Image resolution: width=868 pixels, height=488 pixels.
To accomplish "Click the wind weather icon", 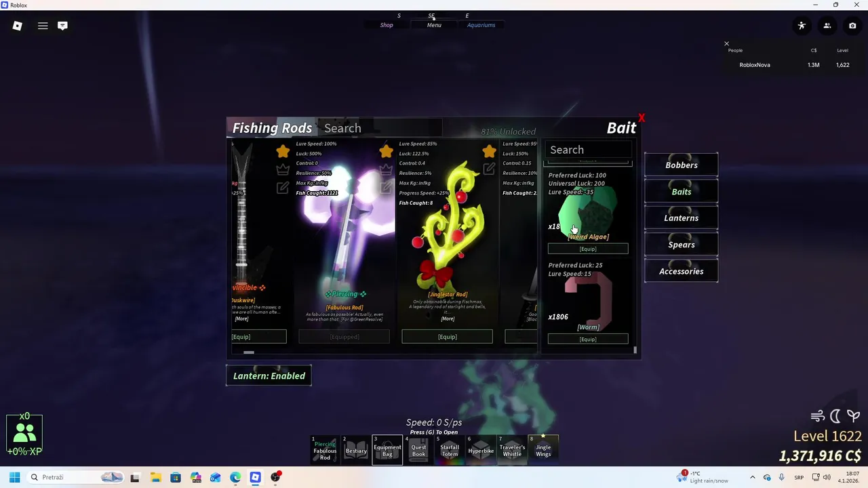I will (x=817, y=416).
